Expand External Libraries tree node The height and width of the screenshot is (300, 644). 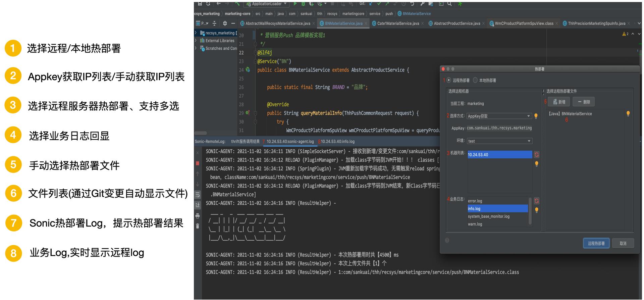pyautogui.click(x=196, y=41)
